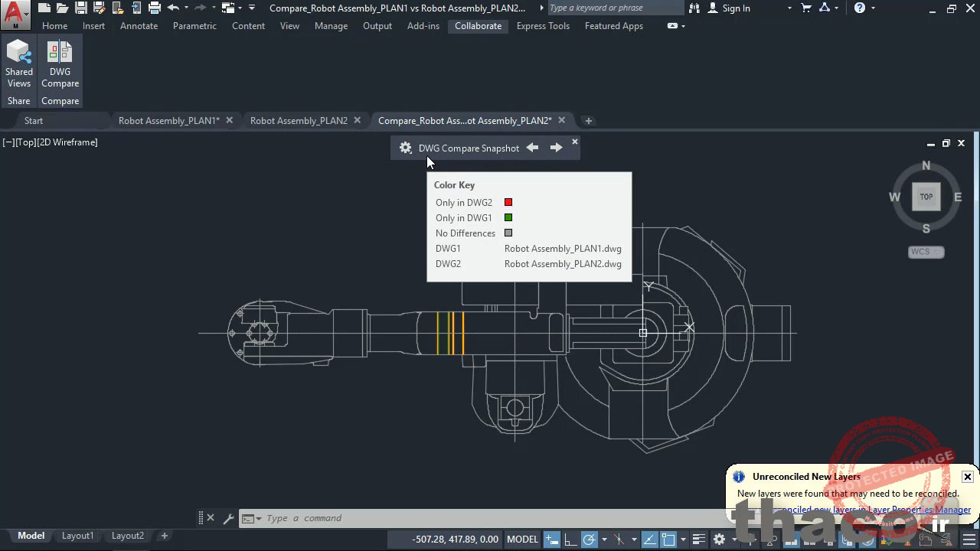The height and width of the screenshot is (551, 980).
Task: Switch to Robot Assembly_PLAN1 drawing tab
Action: click(169, 121)
